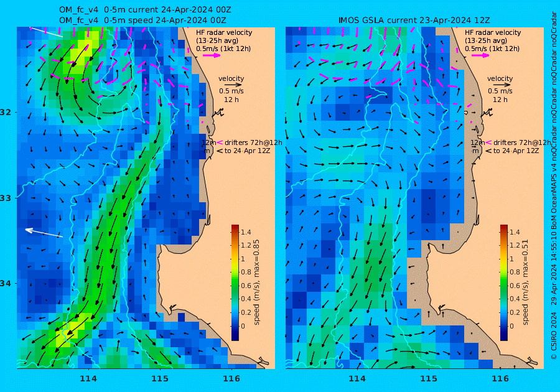Click the right map 'HF radar velocity' legend label
The height and width of the screenshot is (392, 560).
click(493, 32)
